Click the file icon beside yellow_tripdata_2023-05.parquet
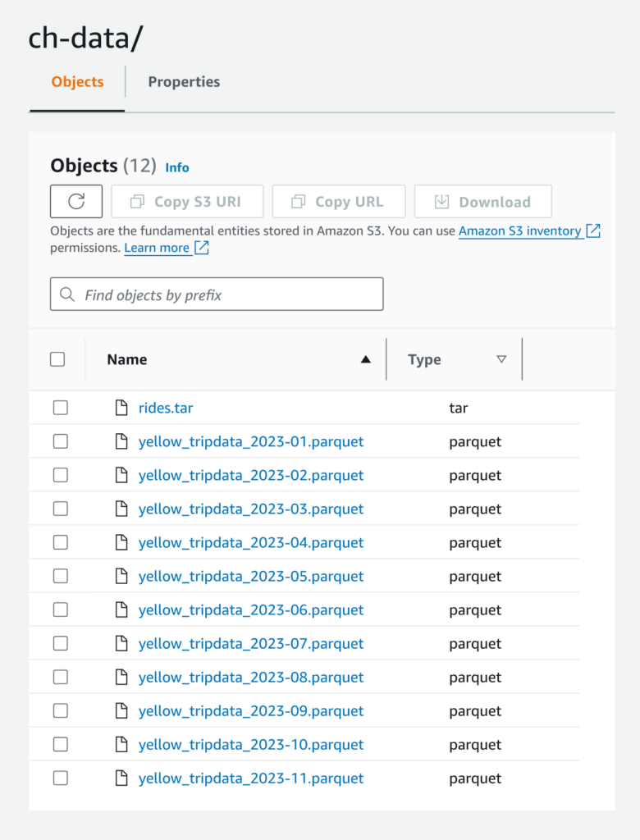The height and width of the screenshot is (840, 640). coord(121,576)
